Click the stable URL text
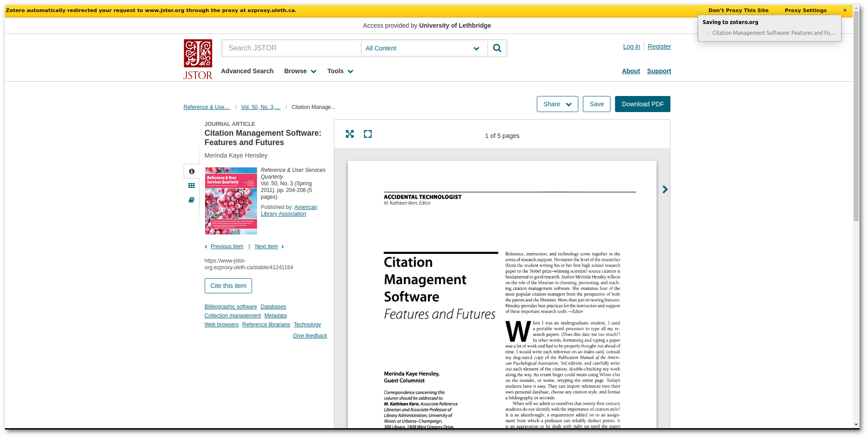The image size is (868, 438). coord(249,264)
